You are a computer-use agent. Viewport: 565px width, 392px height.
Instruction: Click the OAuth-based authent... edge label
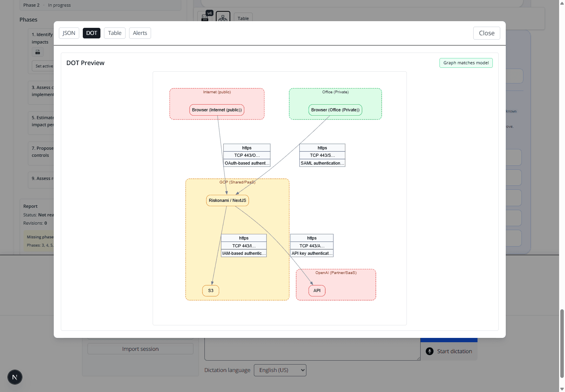point(247,163)
